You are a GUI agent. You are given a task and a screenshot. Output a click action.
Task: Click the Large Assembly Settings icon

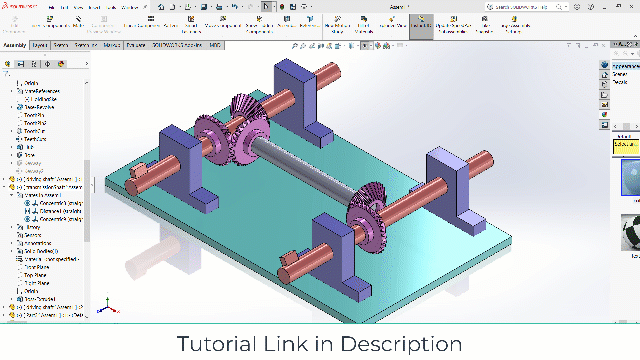(514, 19)
